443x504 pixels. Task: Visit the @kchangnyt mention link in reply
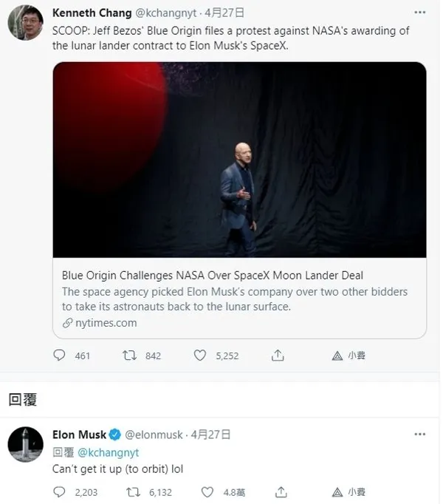(109, 452)
